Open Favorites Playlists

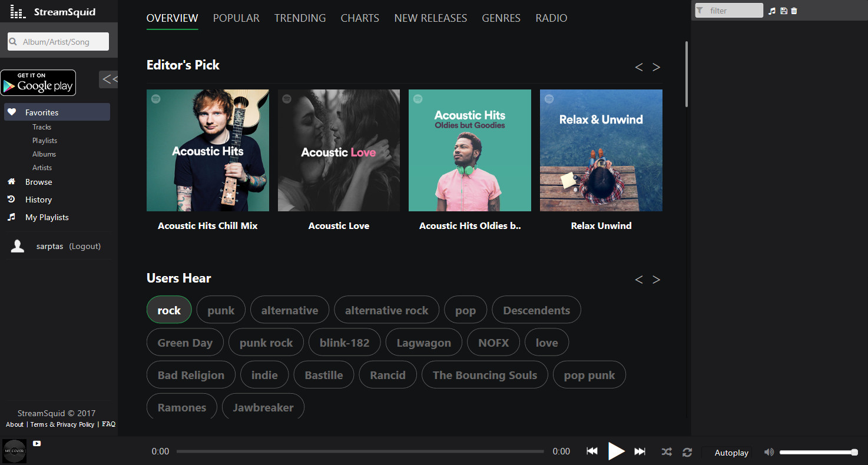(x=45, y=141)
